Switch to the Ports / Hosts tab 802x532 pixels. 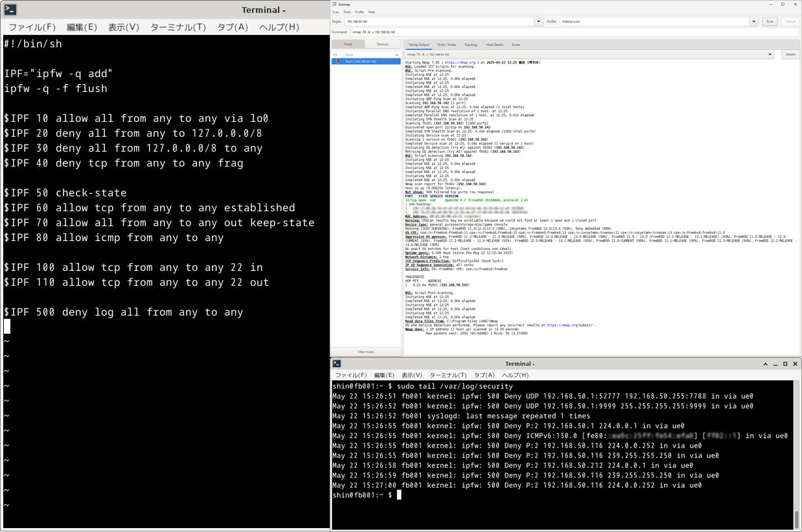446,45
